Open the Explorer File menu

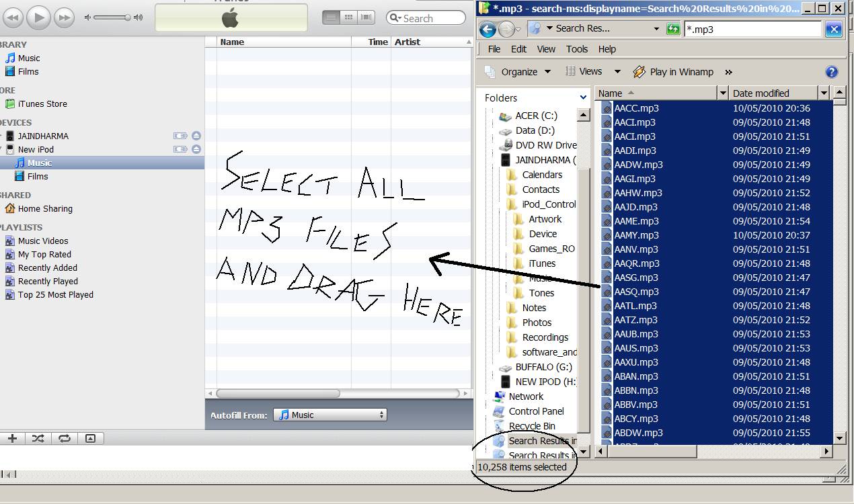coord(494,49)
